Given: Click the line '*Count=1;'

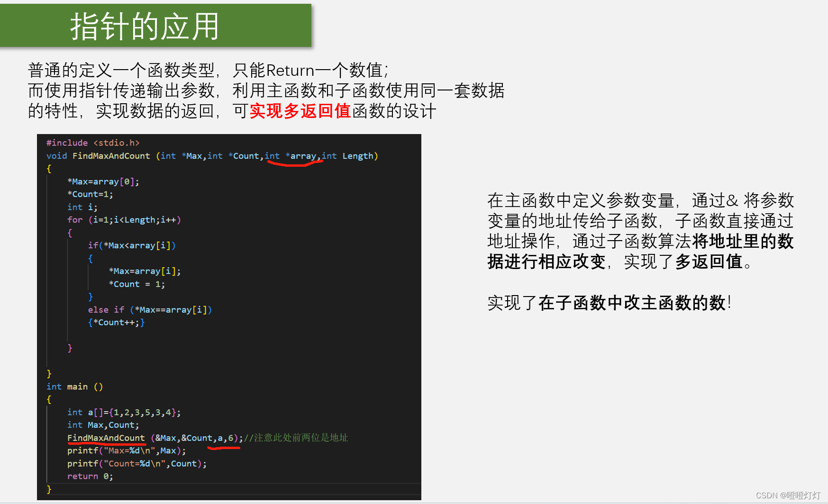Looking at the screenshot, I should tap(90, 194).
